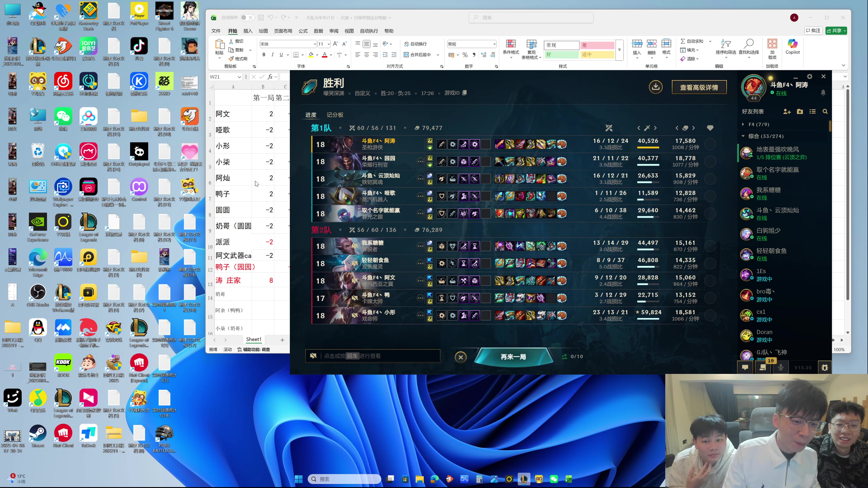Switch to the 记分板 tab
This screenshot has width=868, height=488.
tap(335, 115)
